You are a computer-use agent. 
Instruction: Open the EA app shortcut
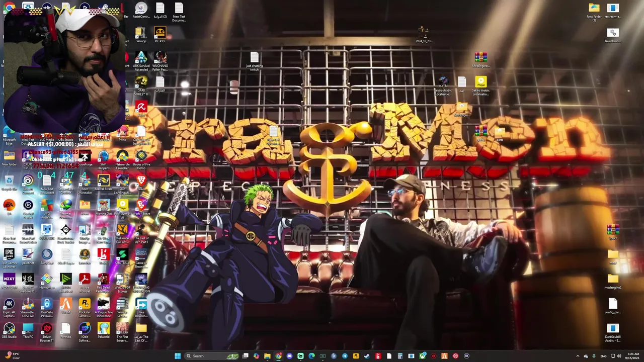click(x=9, y=208)
